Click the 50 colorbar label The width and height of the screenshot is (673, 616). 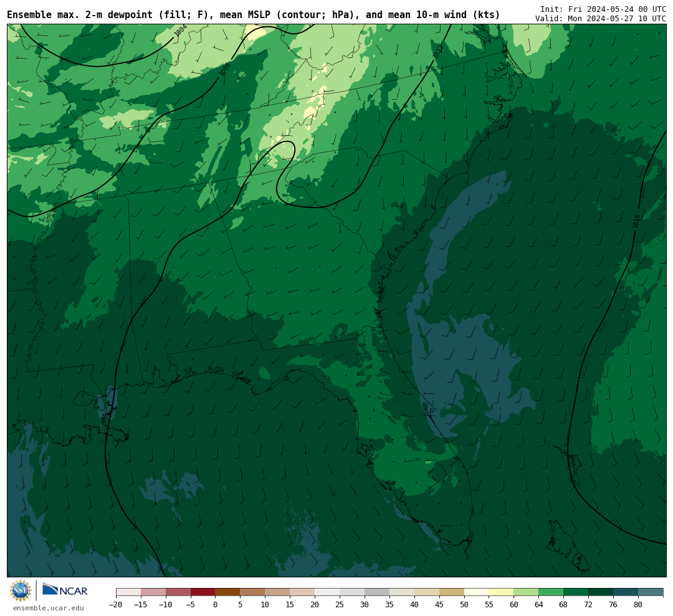pos(464,605)
